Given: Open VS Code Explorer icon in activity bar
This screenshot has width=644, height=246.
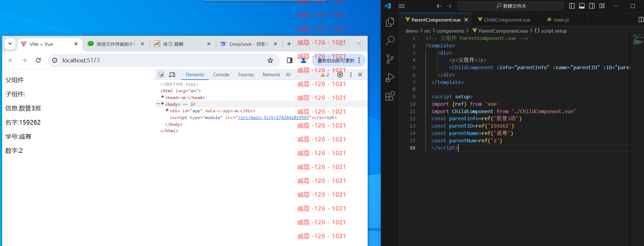Looking at the screenshot, I should [x=390, y=22].
